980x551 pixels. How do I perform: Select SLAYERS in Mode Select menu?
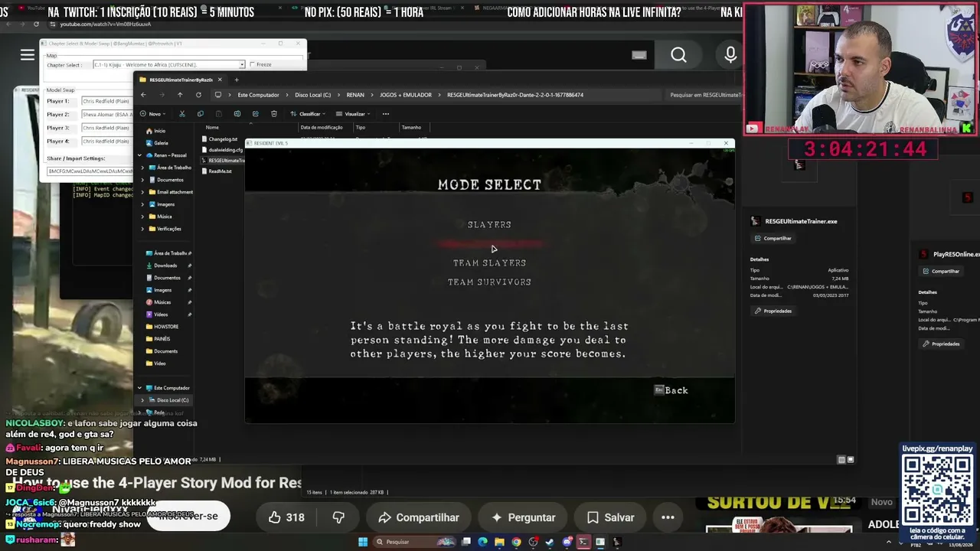[489, 224]
